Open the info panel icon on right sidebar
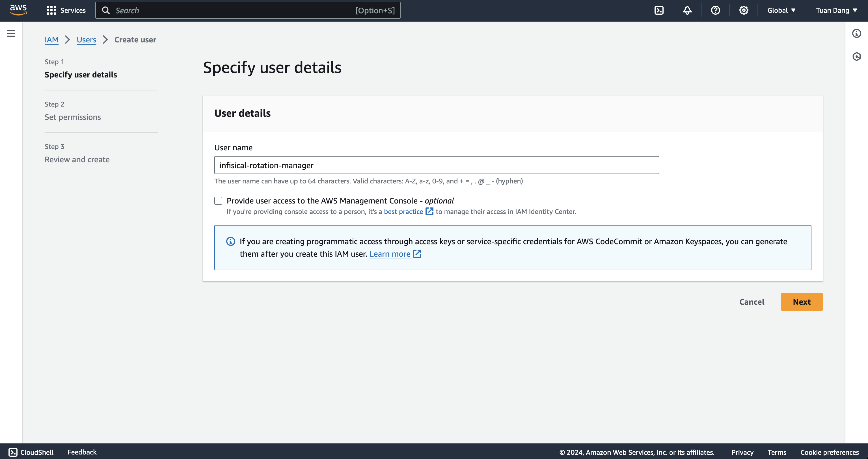Image resolution: width=868 pixels, height=459 pixels. point(856,33)
